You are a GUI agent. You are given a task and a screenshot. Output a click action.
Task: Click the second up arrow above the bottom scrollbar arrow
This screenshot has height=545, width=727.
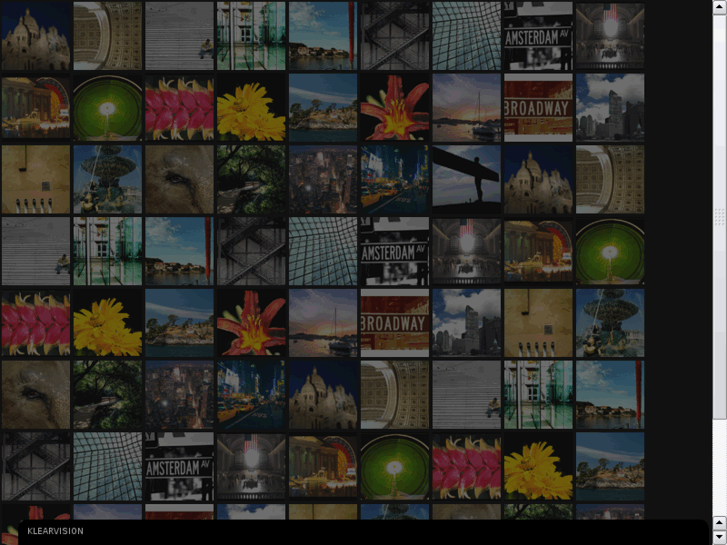pos(719,523)
